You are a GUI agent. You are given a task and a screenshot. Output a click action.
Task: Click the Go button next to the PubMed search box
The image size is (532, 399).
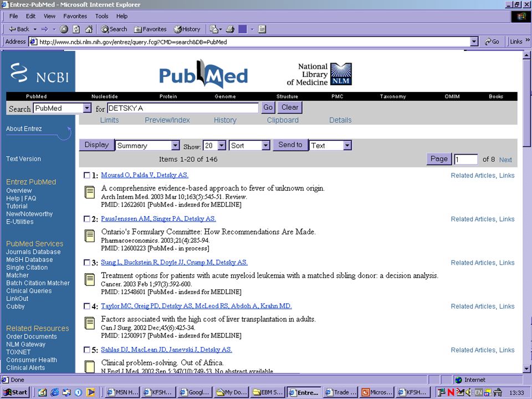coord(268,108)
